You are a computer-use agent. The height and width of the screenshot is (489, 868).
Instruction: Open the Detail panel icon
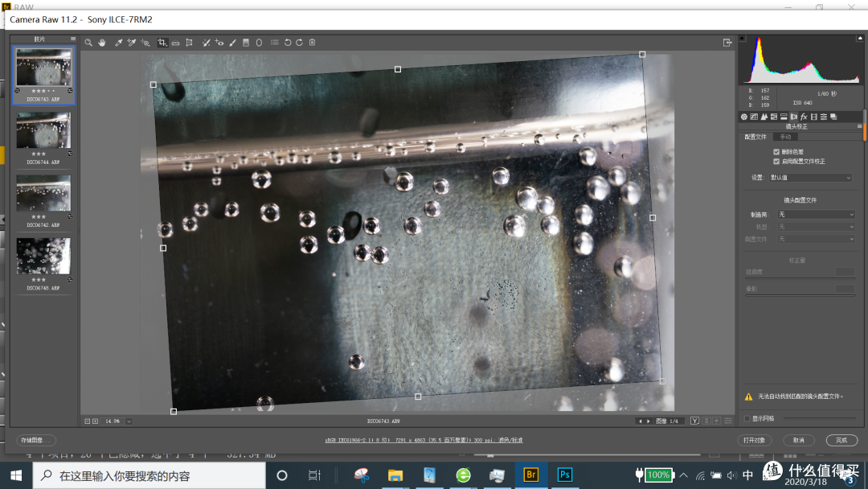point(764,117)
